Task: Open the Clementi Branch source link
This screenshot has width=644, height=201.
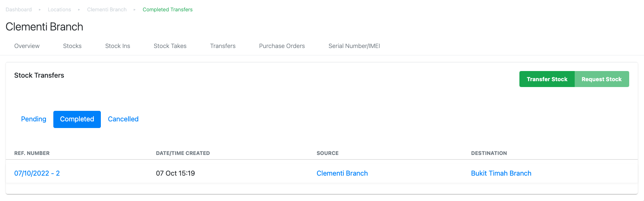Action: pos(342,173)
